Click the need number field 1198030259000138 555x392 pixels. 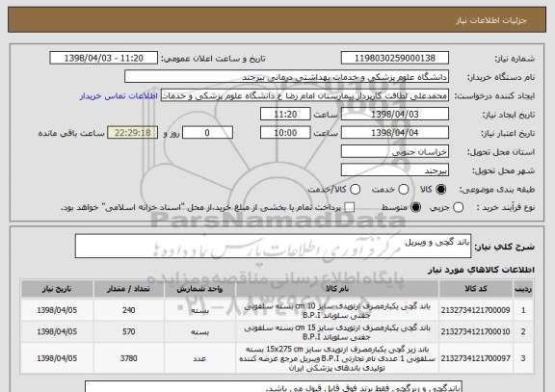click(x=395, y=58)
